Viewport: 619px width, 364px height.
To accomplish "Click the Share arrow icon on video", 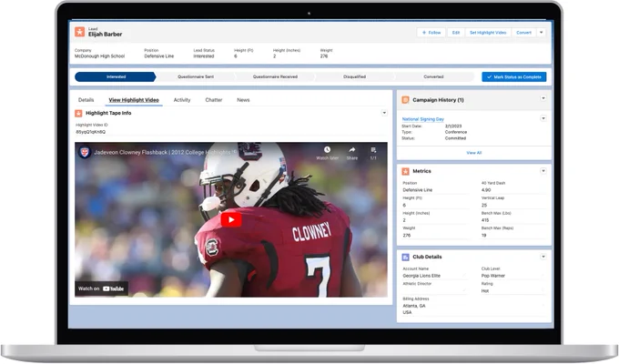I will (351, 149).
